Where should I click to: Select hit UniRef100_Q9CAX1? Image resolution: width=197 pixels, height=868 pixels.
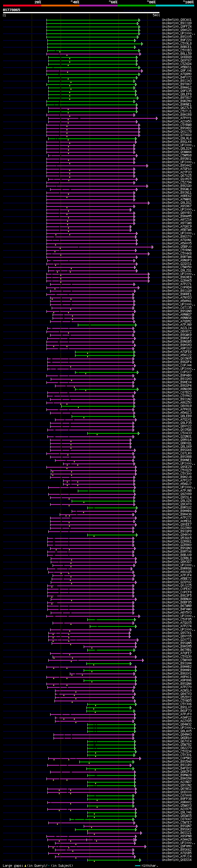coord(177,20)
